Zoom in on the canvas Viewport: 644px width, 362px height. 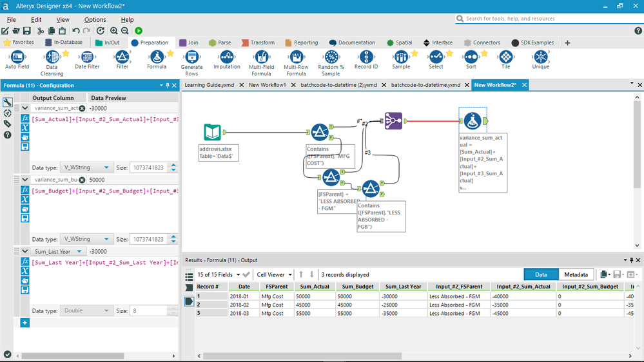click(113, 31)
